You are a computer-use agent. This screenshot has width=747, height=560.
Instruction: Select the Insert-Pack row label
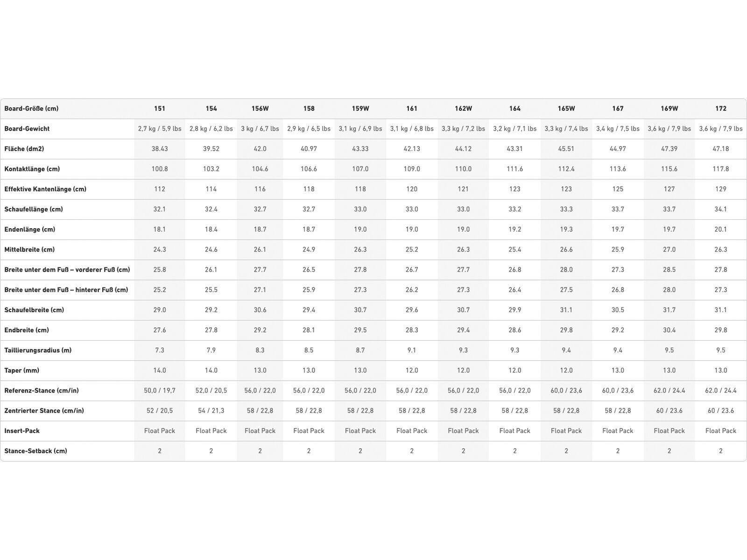(22, 431)
